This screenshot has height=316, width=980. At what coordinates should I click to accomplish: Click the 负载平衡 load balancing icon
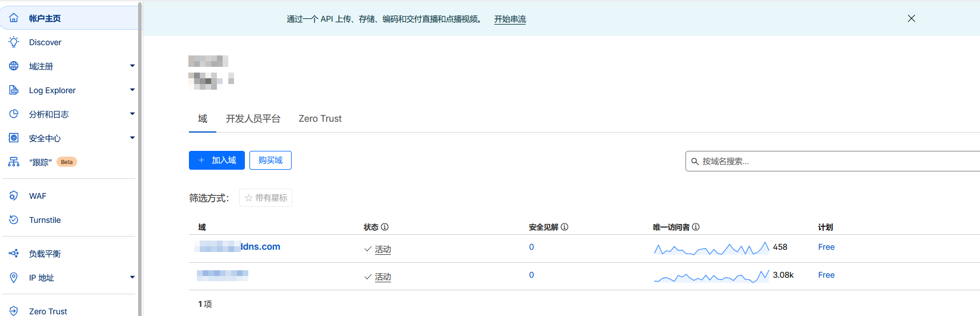(x=14, y=254)
